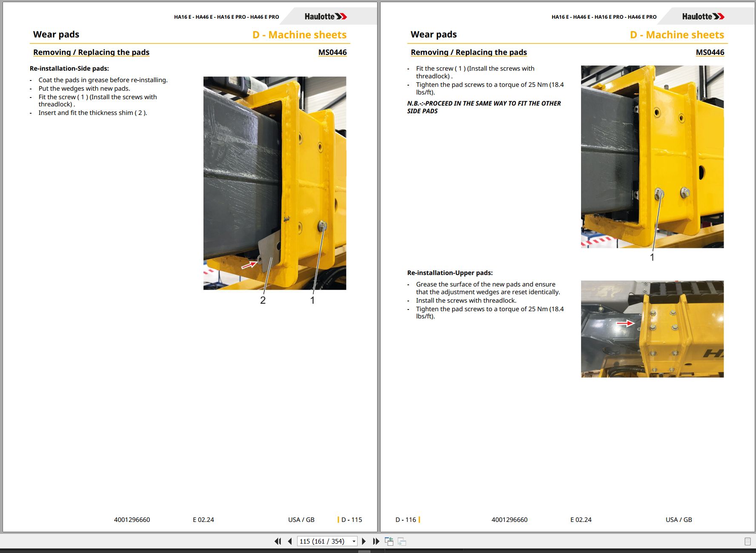The height and width of the screenshot is (553, 756).
Task: Click page number D - 116 in footer
Action: pyautogui.click(x=406, y=520)
